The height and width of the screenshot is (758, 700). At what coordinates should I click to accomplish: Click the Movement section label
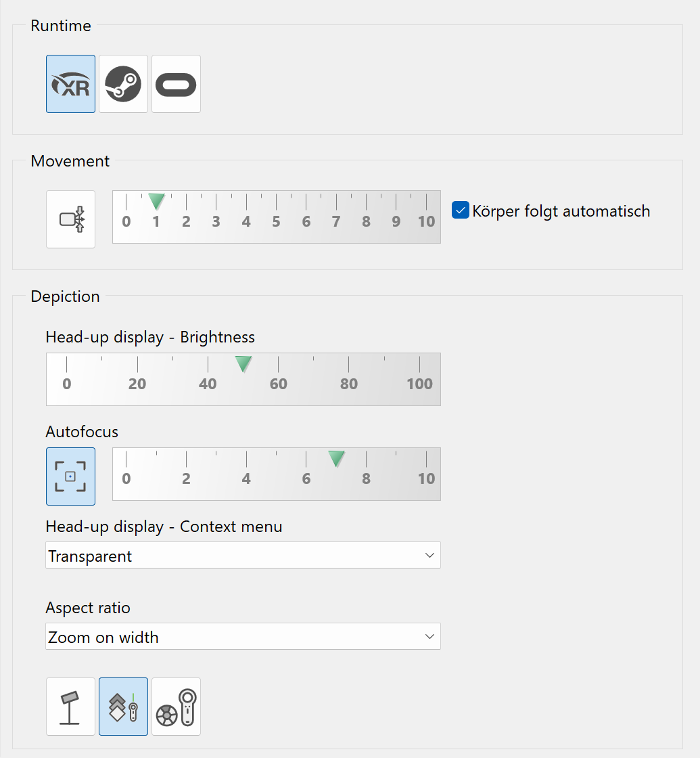[70, 161]
